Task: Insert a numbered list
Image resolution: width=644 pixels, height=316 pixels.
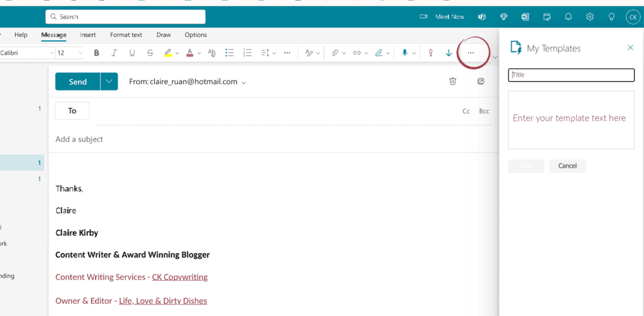Action: click(247, 53)
